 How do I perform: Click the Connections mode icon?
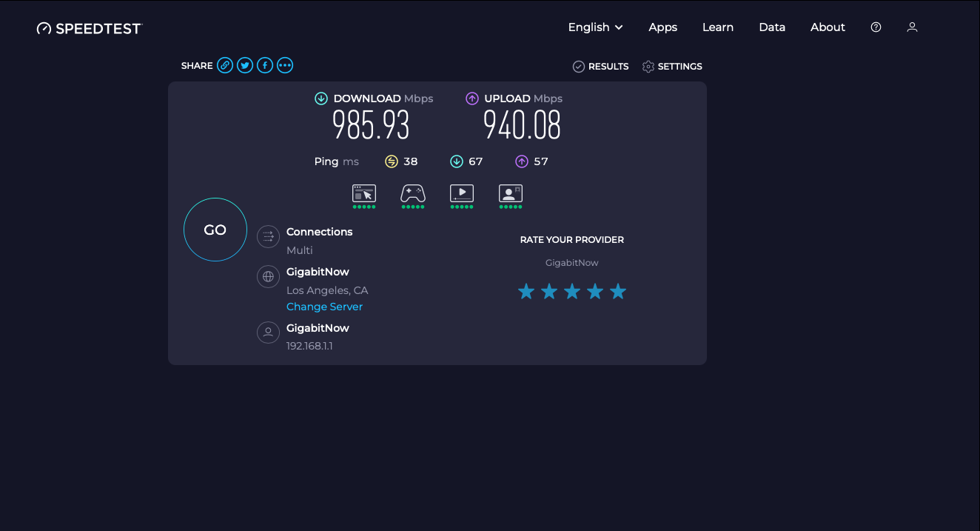[268, 237]
